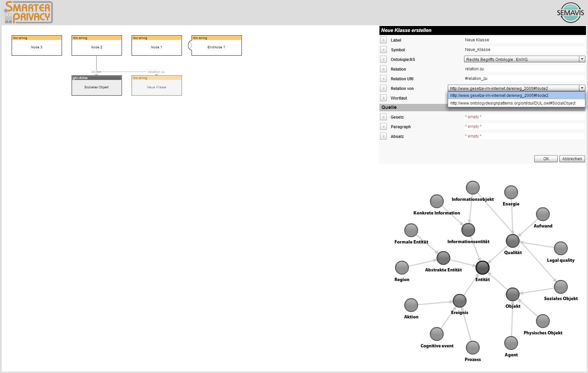The height and width of the screenshot is (373, 588).
Task: Open the Ontologie:NS dropdown
Action: point(582,59)
